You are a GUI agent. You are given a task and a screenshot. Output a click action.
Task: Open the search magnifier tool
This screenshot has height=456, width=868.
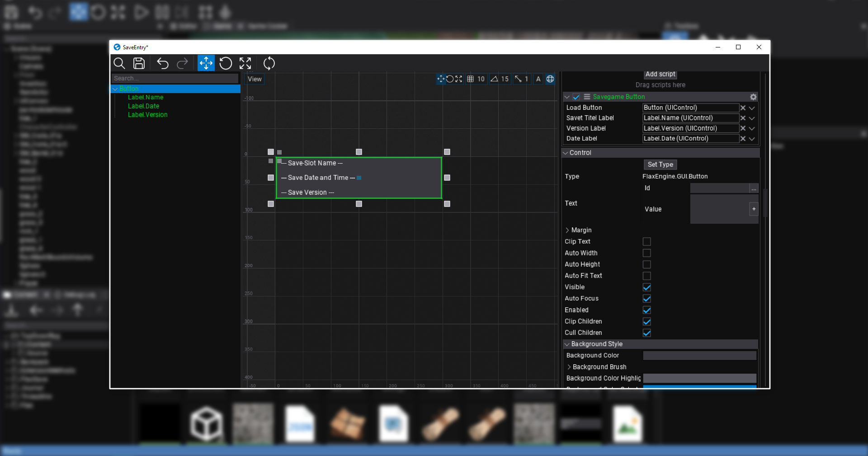click(119, 63)
